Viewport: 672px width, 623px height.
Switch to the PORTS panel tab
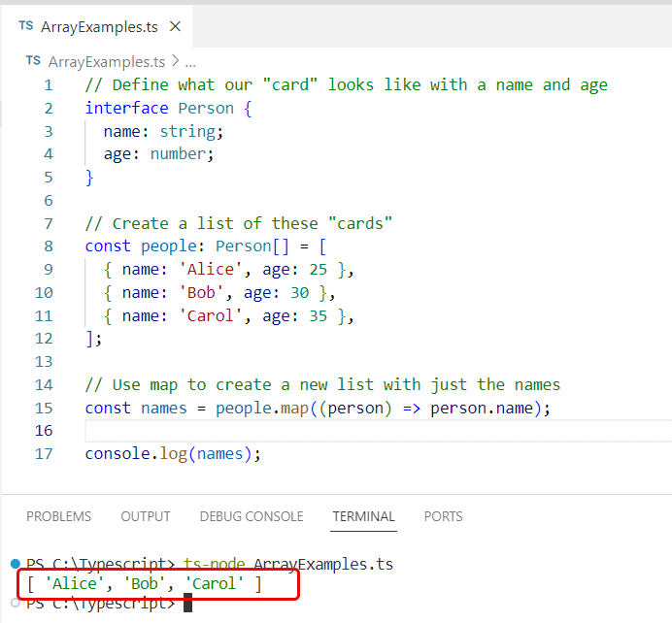[x=443, y=516]
